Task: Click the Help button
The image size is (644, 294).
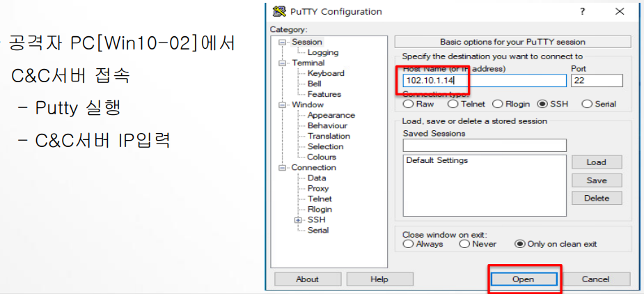Action: click(379, 279)
